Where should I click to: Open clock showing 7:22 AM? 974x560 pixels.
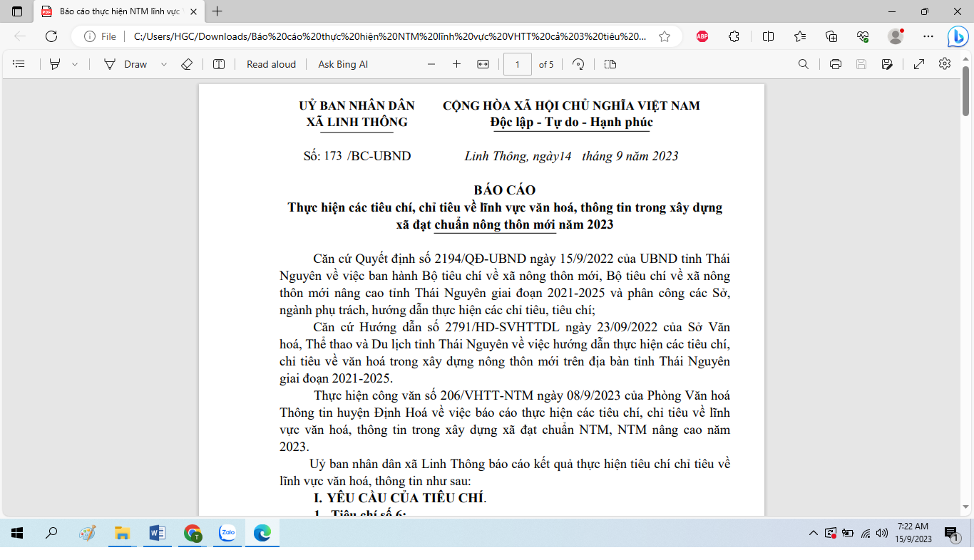913,532
